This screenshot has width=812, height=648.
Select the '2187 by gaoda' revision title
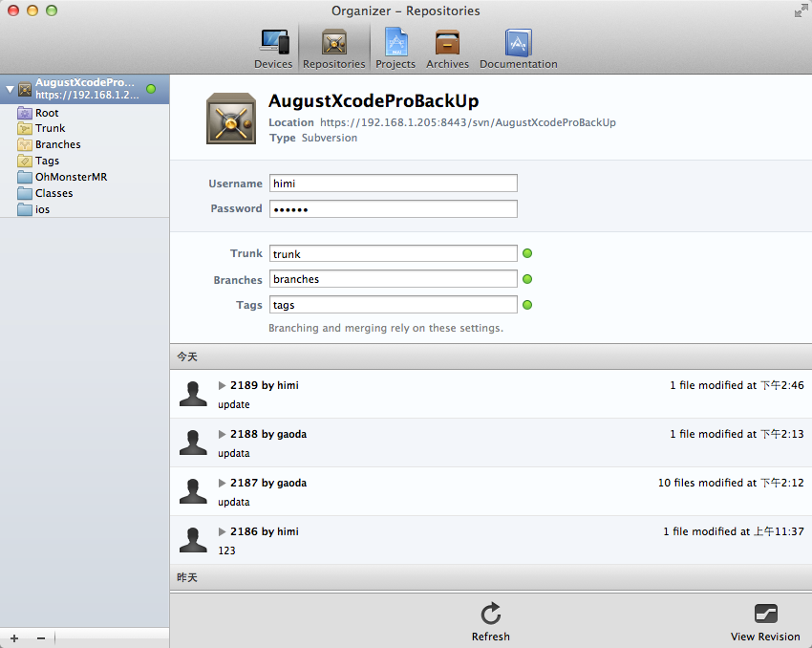pyautogui.click(x=268, y=483)
